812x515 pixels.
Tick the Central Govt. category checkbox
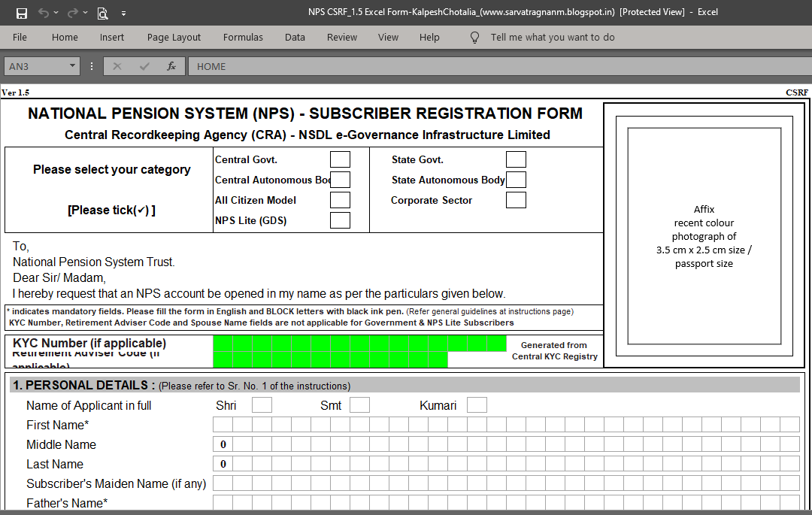pos(340,159)
